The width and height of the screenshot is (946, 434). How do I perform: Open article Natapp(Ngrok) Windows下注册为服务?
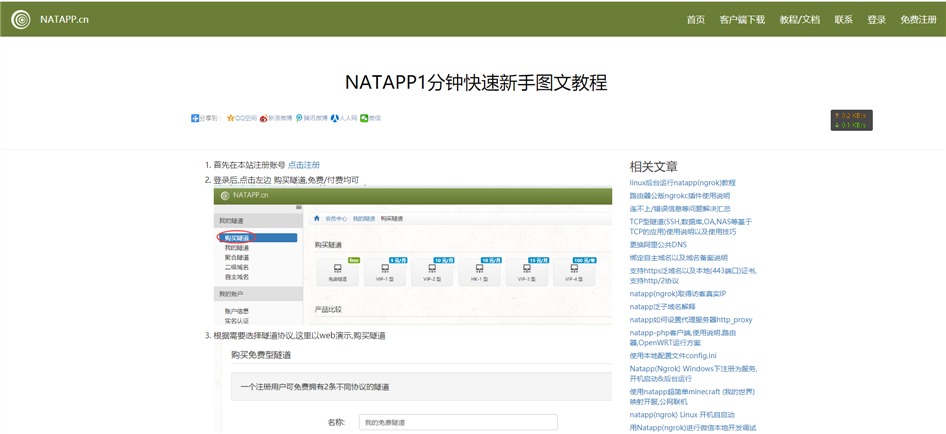pos(693,374)
